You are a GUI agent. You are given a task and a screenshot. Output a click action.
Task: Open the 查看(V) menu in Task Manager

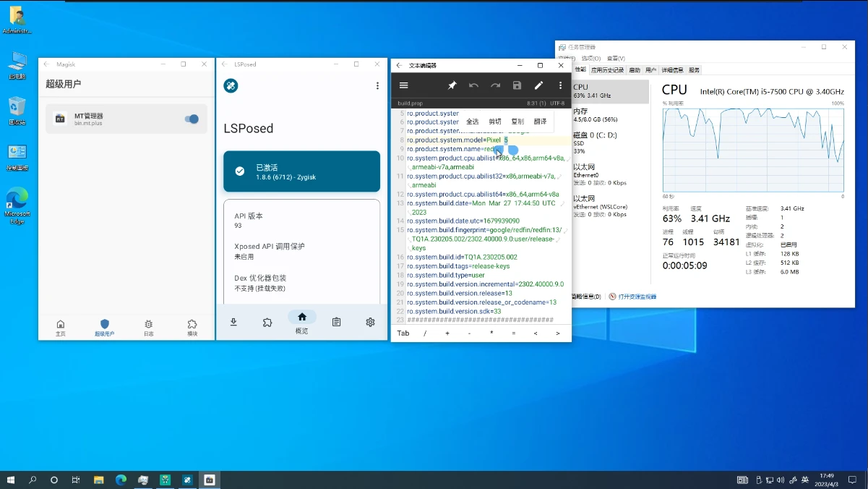tap(616, 59)
